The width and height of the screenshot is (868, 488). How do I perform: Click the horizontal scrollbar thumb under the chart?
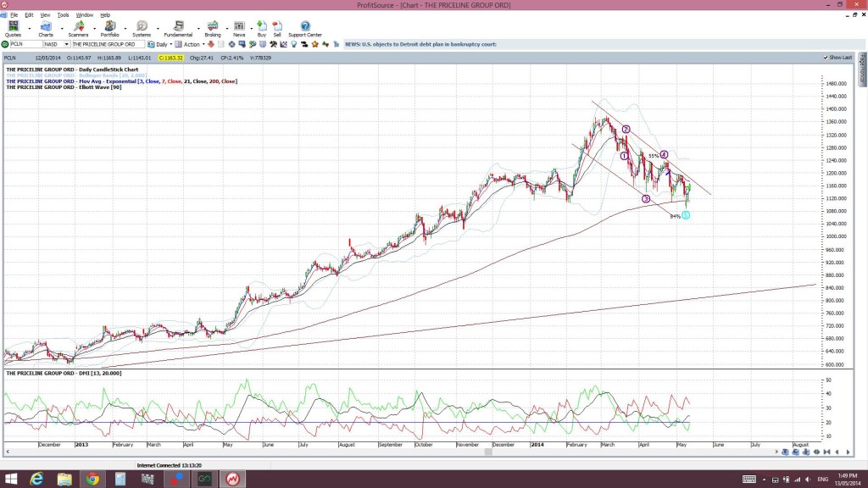(487, 452)
